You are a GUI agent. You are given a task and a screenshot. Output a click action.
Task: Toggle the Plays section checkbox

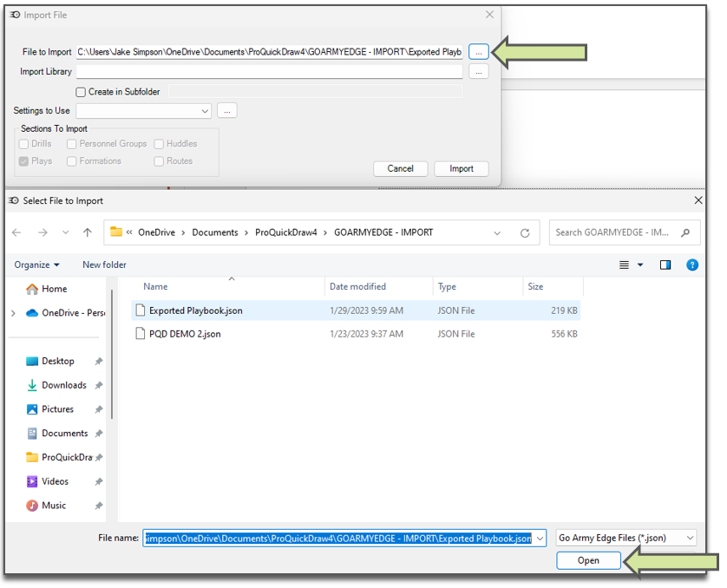pos(24,161)
